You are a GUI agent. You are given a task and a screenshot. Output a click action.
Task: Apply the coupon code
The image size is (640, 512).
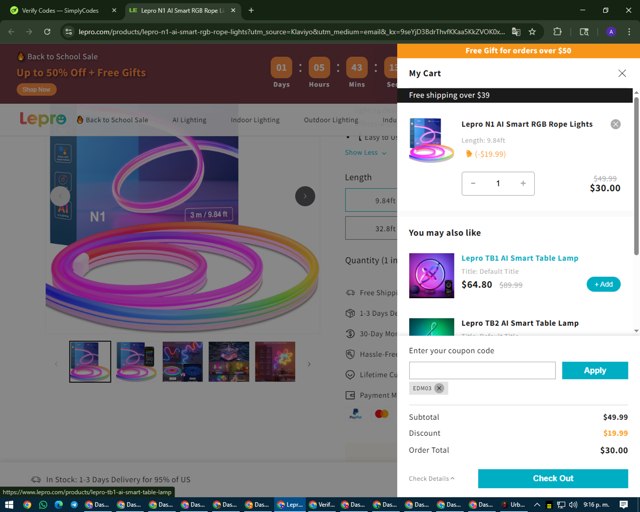(x=595, y=370)
